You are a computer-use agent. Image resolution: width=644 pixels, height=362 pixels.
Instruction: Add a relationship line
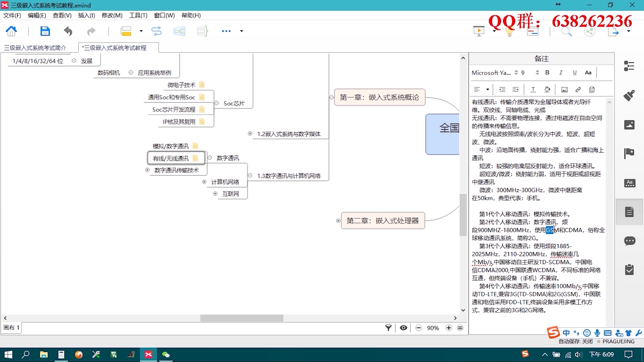pyautogui.click(x=157, y=31)
